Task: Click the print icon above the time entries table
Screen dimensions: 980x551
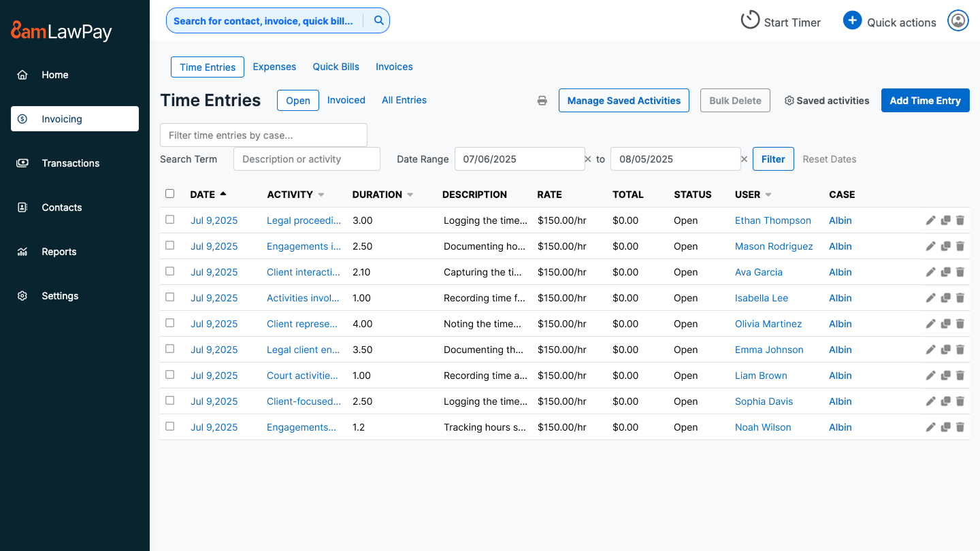Action: pos(542,100)
